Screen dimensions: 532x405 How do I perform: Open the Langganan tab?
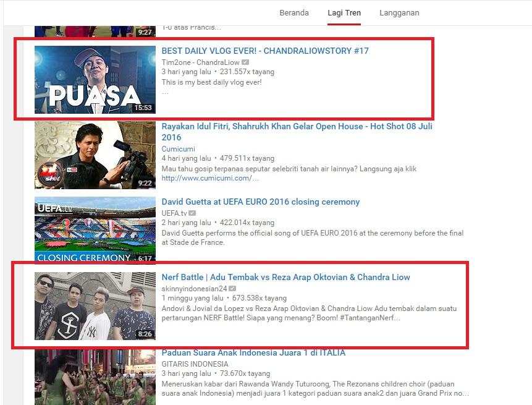click(x=399, y=13)
